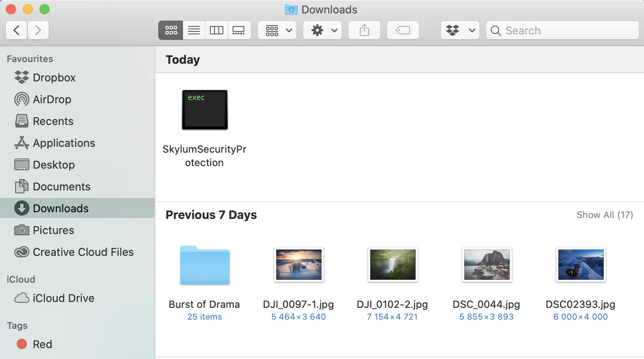Viewport: 644px width, 359px height.
Task: Select Creative Cloud Files in sidebar
Action: tap(83, 252)
